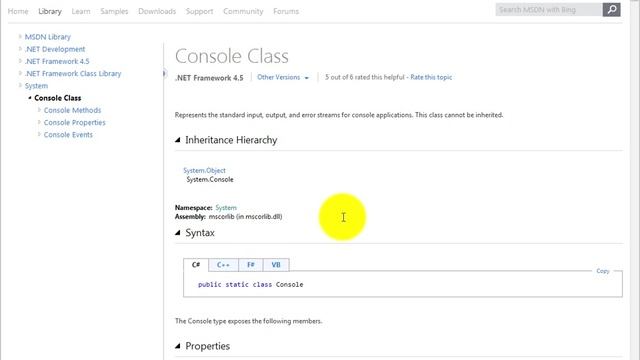Open the Console Events sidebar link
Viewport: 640px width, 360px height.
[68, 135]
